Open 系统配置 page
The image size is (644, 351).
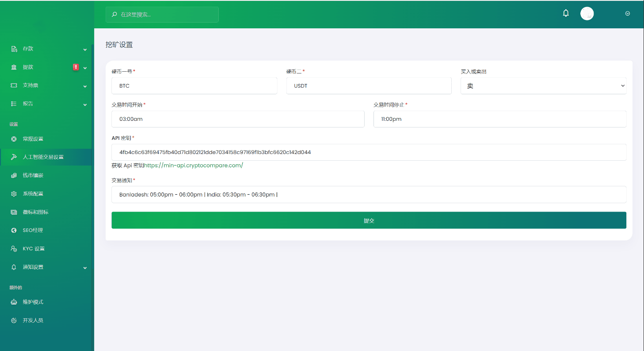point(47,194)
